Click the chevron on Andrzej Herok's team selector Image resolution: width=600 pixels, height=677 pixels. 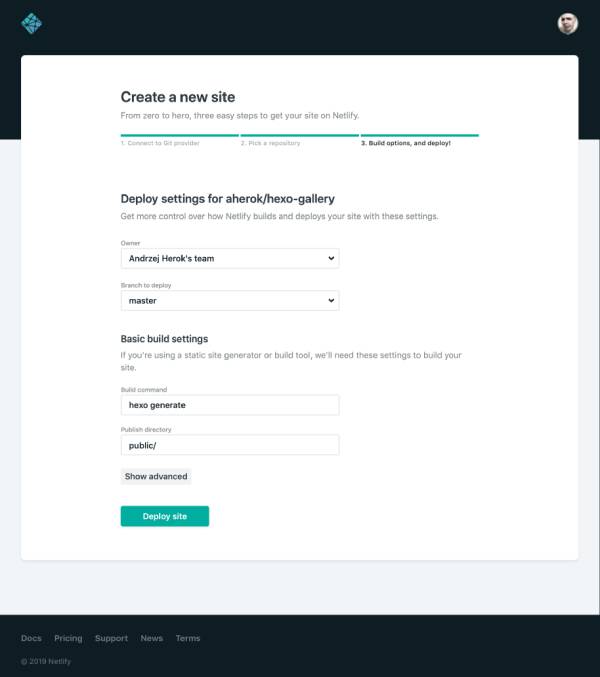point(331,258)
